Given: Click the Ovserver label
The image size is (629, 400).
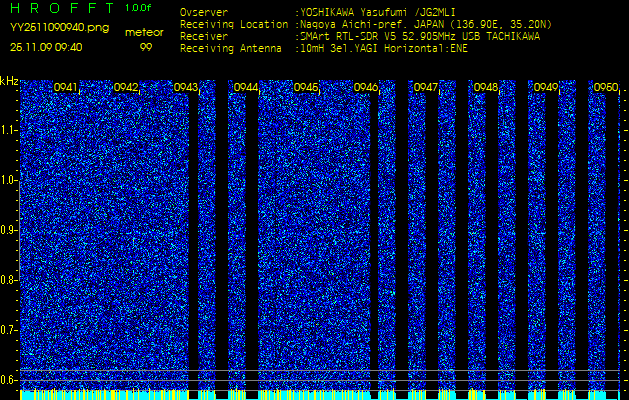Looking at the screenshot, I should (x=204, y=12).
